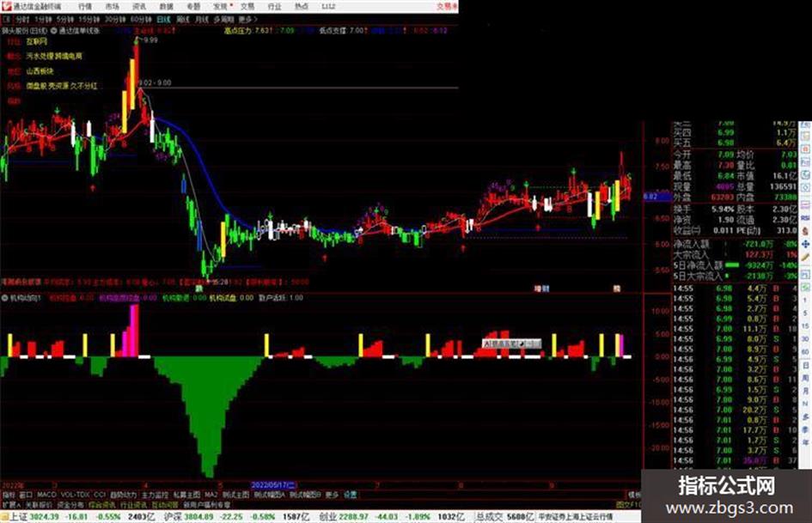Select the 私募主图 indicator tab
This screenshot has height=523, width=812.
(186, 495)
